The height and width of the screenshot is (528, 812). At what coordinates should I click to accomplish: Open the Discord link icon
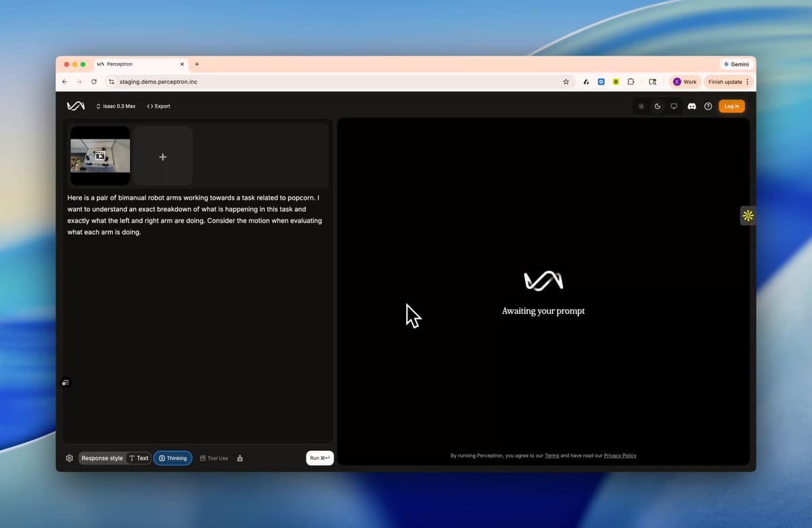(x=692, y=106)
